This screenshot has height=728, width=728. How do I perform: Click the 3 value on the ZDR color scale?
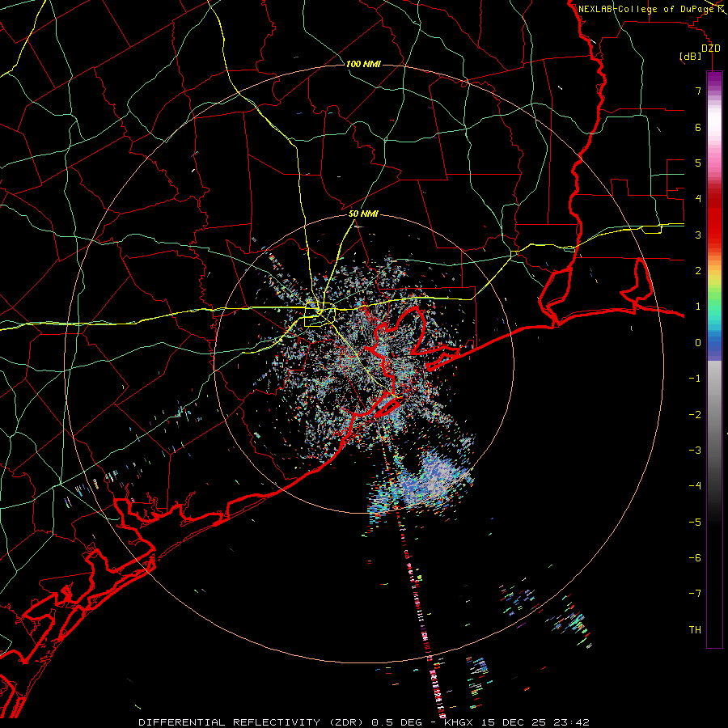point(698,235)
